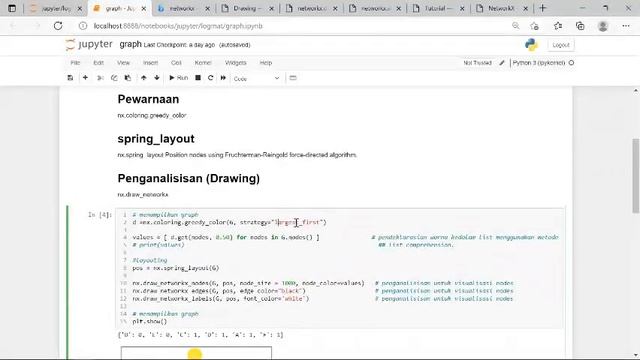The width and height of the screenshot is (640, 360).
Task: Place cursor in code line with greedy_color
Action: click(229, 222)
